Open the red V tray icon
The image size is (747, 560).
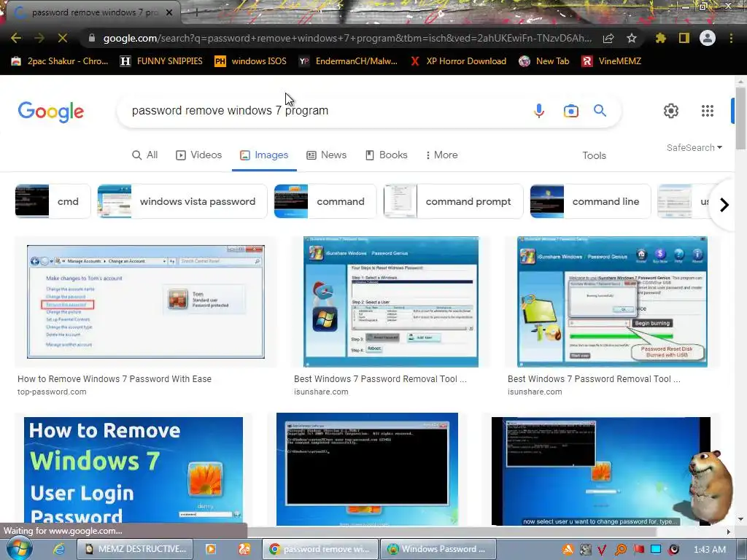pos(602,550)
